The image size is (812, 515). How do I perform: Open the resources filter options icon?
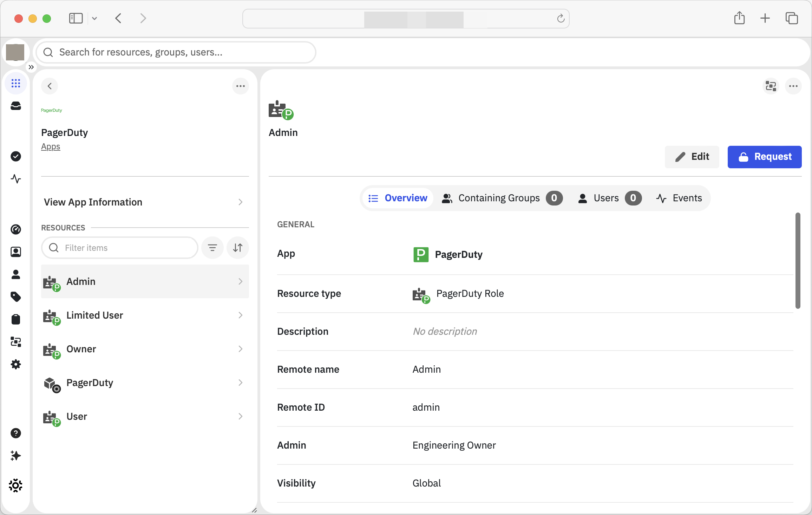pos(212,248)
